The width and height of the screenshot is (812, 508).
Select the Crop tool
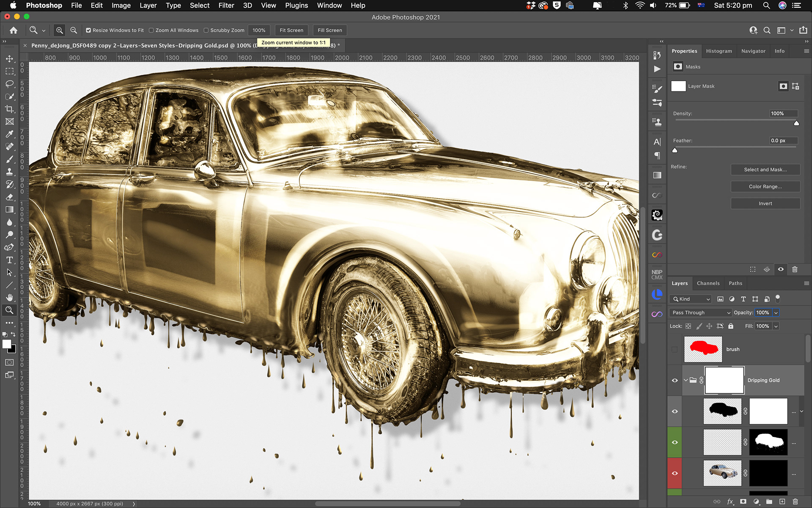pos(9,109)
